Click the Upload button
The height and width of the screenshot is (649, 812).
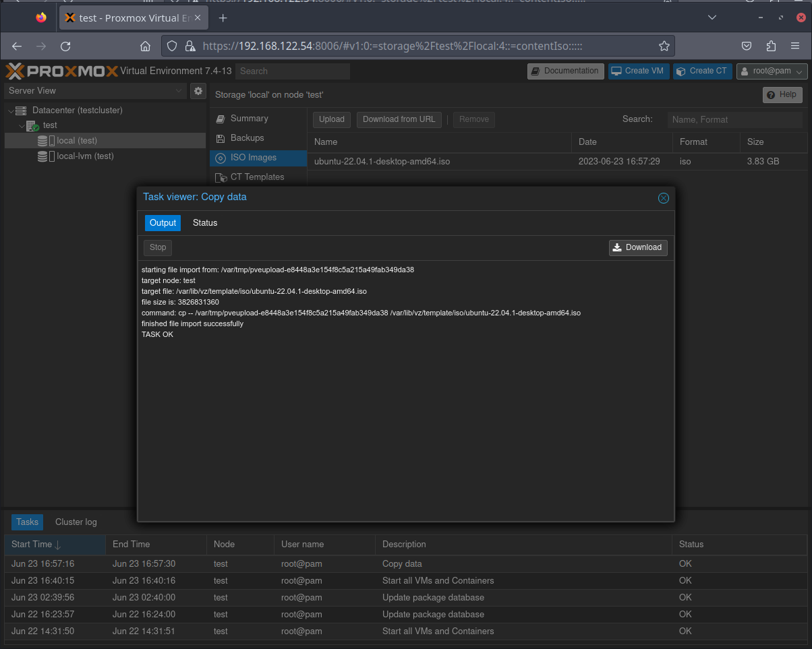coord(332,119)
